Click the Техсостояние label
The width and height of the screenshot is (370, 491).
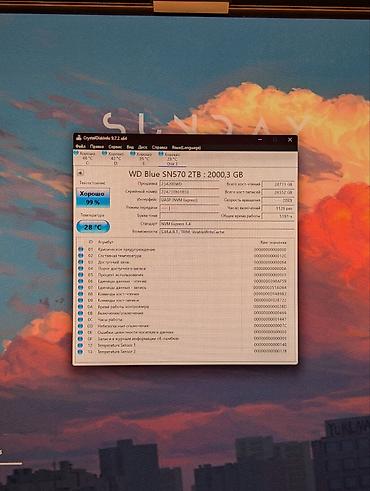[x=92, y=183]
